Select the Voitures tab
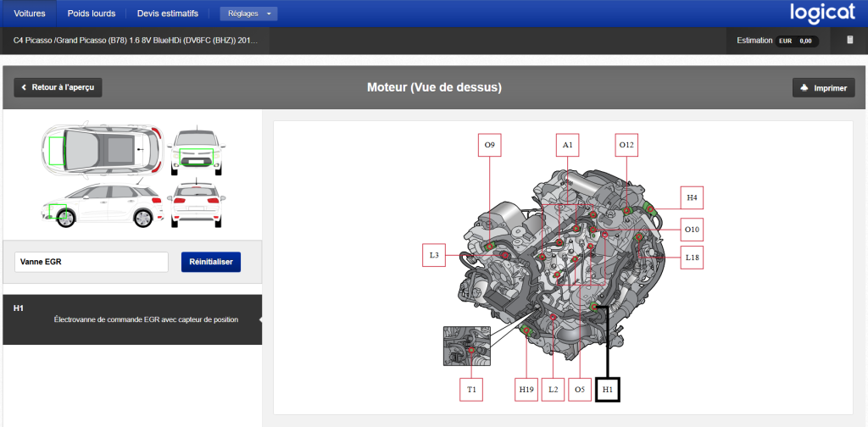 tap(29, 14)
